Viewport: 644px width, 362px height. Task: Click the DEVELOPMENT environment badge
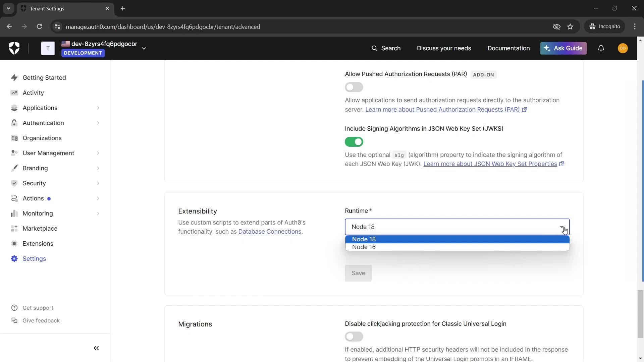[x=83, y=53]
